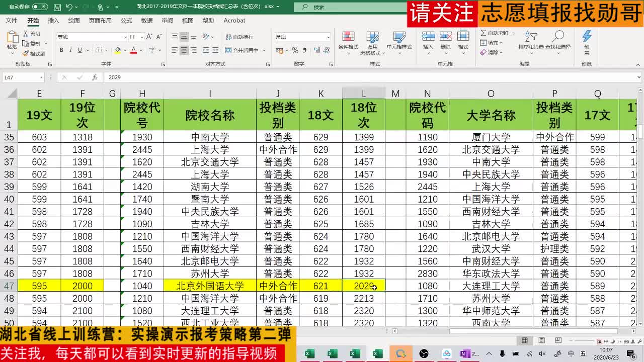The height and width of the screenshot is (362, 644).
Task: Open the Acrobat tab
Action: coord(234,21)
